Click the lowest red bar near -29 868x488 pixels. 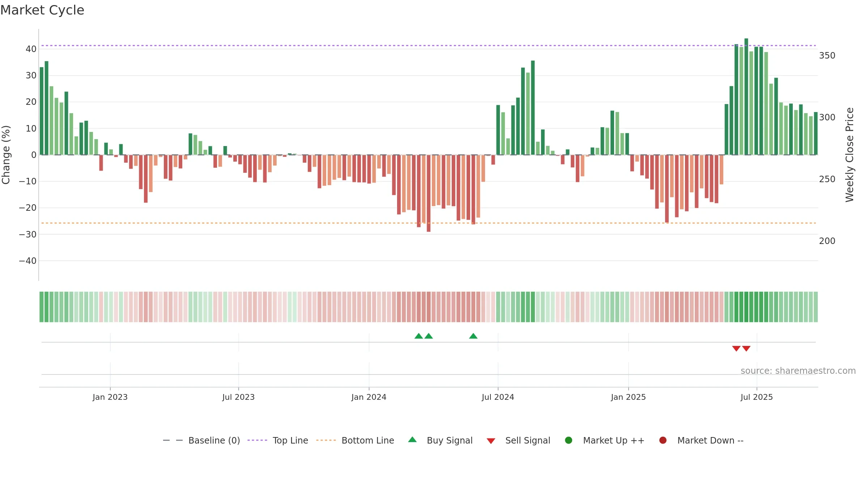[429, 193]
